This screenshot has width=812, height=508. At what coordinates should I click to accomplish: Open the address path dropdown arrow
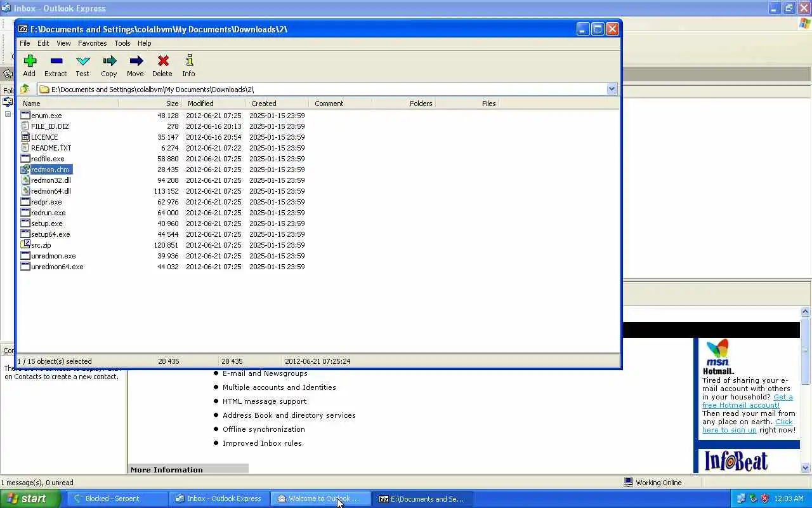[612, 89]
